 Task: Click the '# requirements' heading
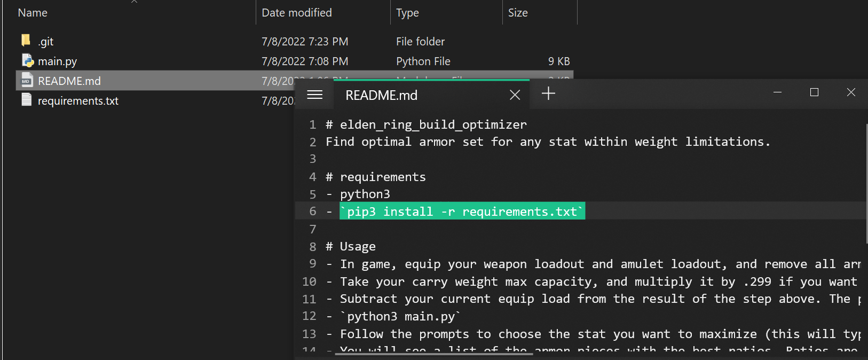click(376, 177)
